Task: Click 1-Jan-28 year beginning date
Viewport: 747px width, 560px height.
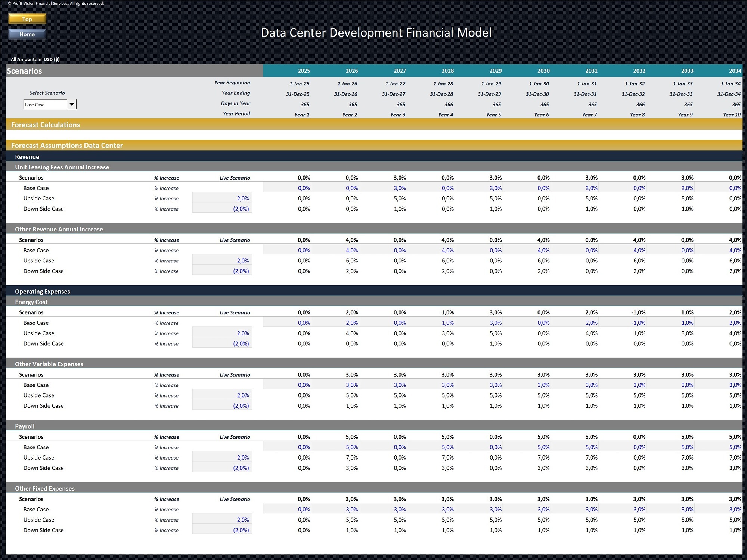Action: (443, 84)
